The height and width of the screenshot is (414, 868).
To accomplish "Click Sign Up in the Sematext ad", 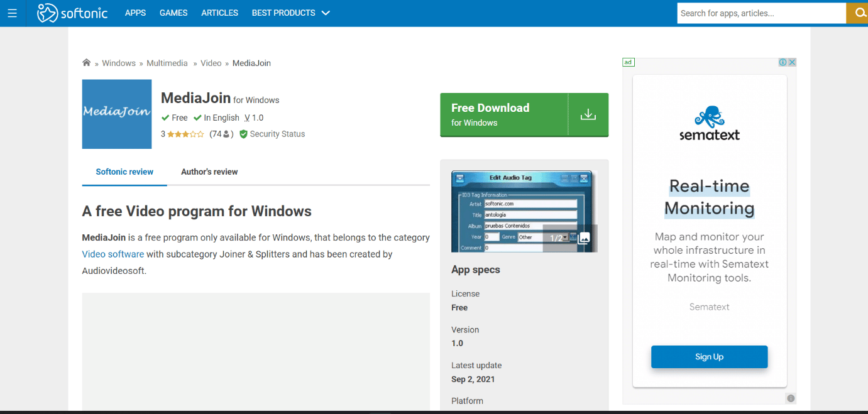I will coord(710,357).
